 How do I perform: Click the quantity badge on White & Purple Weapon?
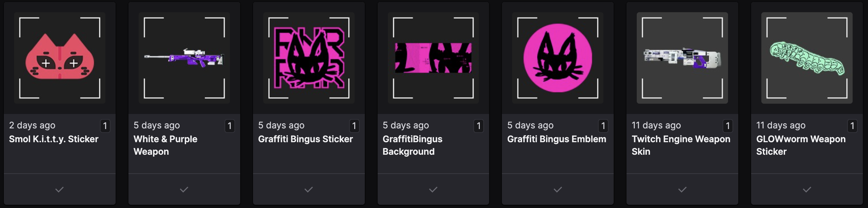(x=229, y=126)
